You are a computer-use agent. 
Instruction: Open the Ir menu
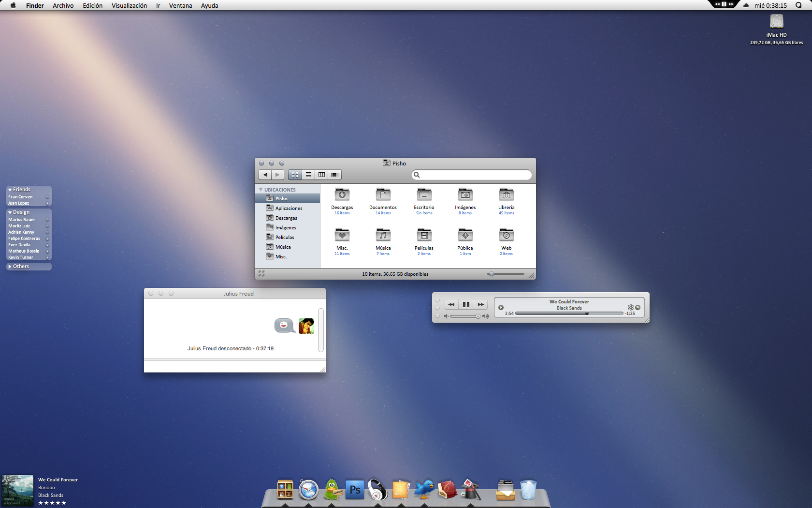point(158,5)
